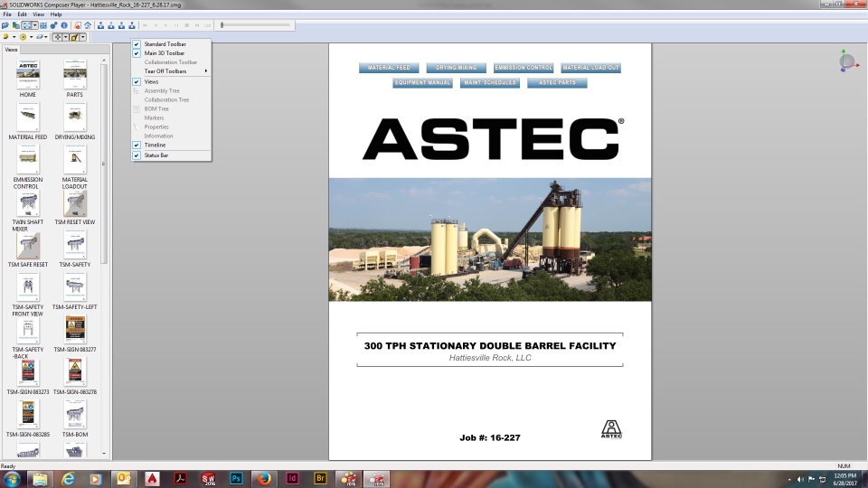868x488 pixels.
Task: Open InDesign from the taskbar
Action: pos(292,479)
